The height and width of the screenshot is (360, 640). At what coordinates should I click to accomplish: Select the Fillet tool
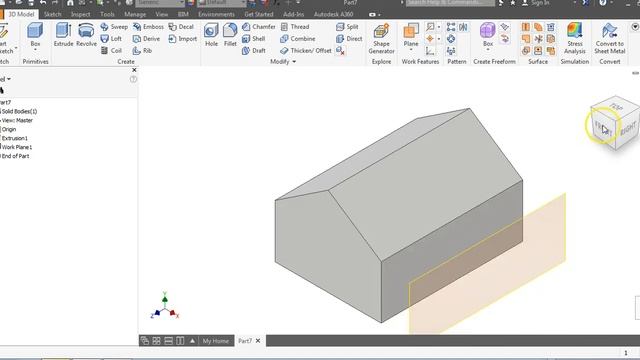[230, 35]
